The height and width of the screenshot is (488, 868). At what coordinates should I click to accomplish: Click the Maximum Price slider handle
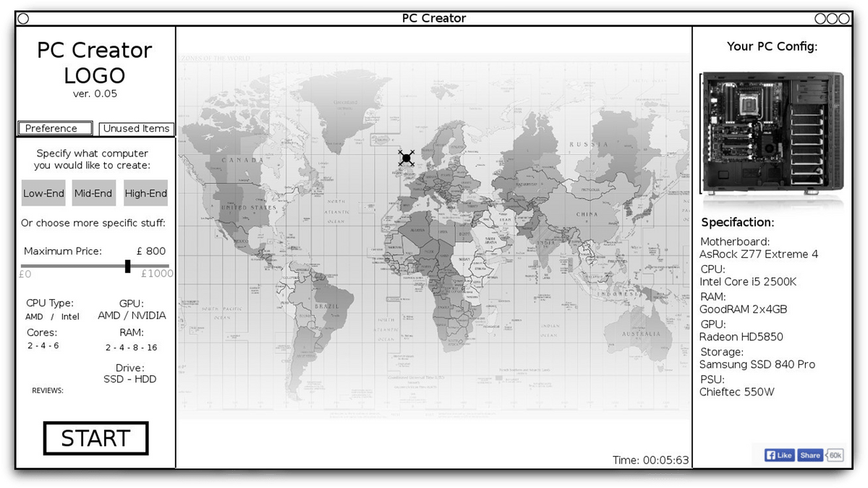click(x=128, y=266)
